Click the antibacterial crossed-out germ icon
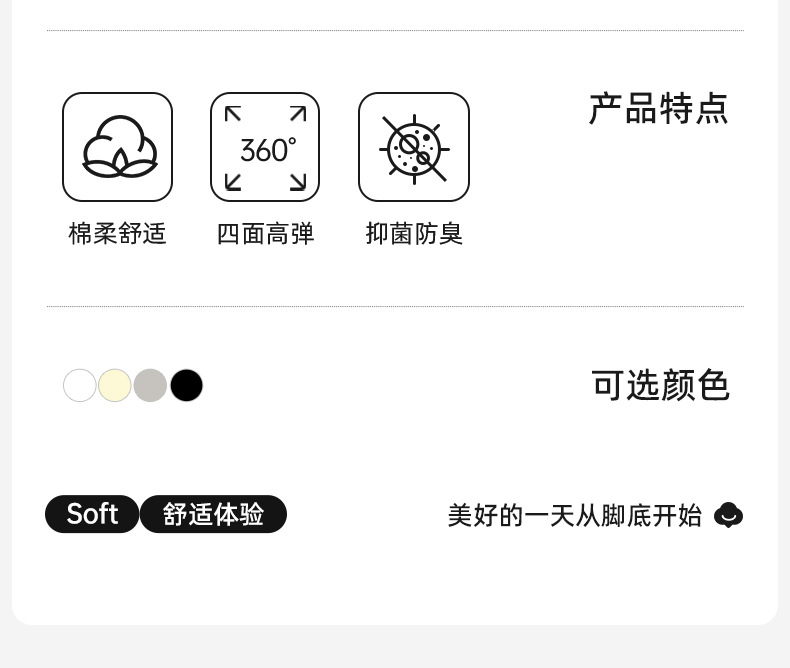The image size is (790, 668). pyautogui.click(x=413, y=147)
